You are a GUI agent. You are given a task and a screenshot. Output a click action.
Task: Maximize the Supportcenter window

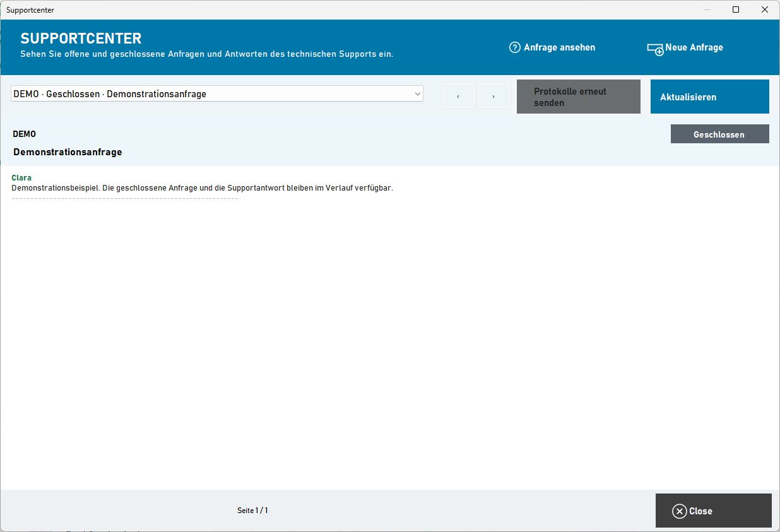click(x=736, y=9)
